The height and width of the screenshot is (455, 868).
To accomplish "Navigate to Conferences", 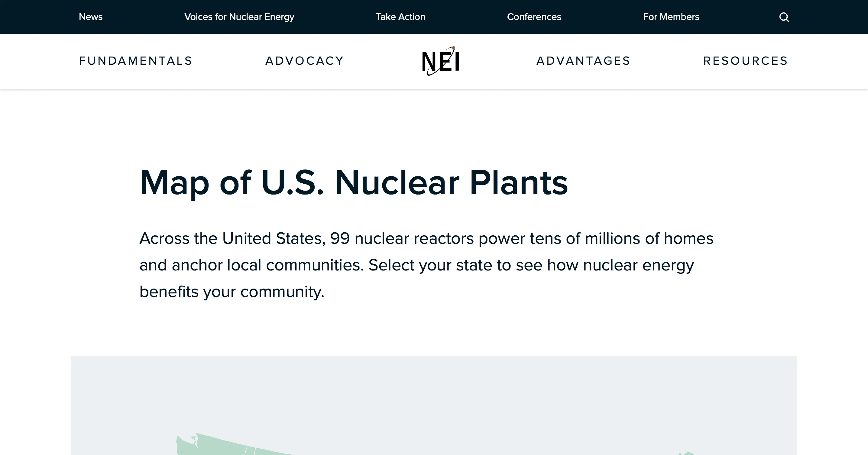I will [534, 17].
